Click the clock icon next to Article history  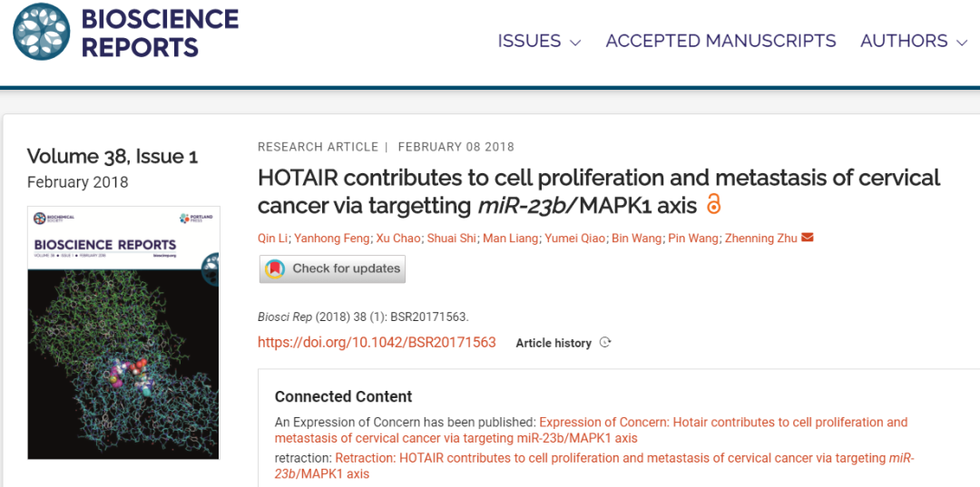click(605, 342)
